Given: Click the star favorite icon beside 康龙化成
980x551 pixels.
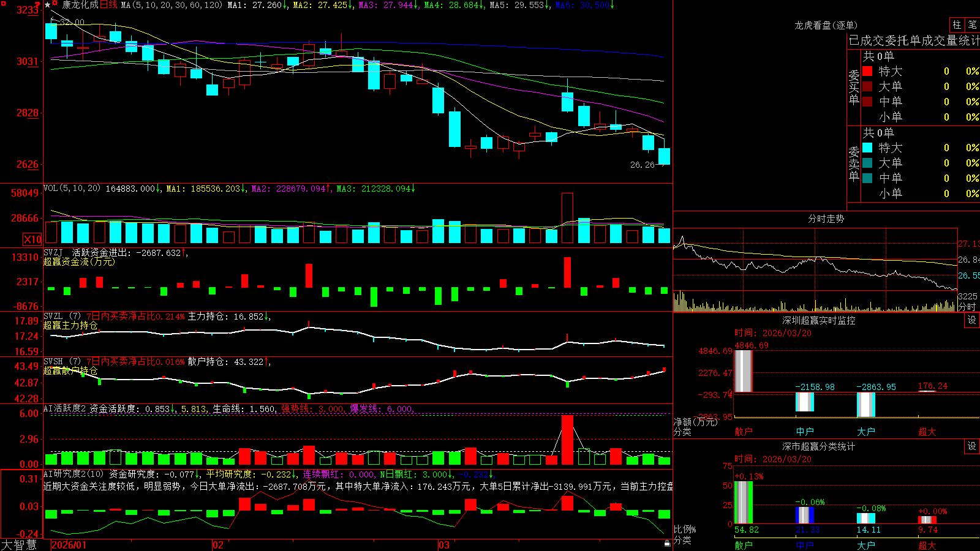Looking at the screenshot, I should pos(47,5).
